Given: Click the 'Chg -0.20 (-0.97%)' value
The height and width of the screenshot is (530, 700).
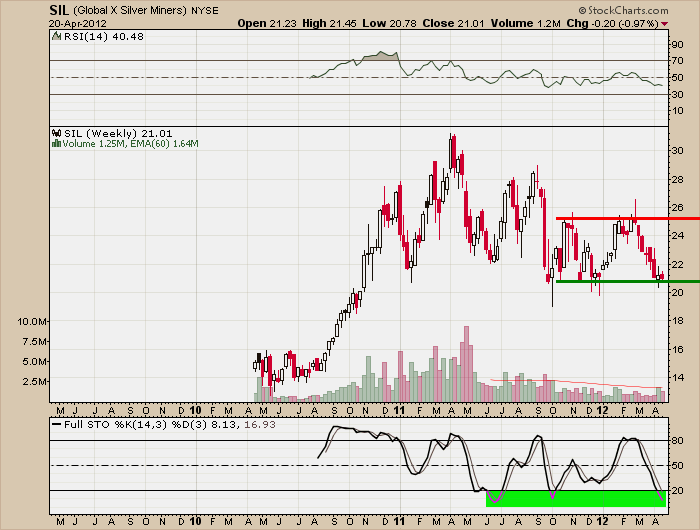Looking at the screenshot, I should [x=612, y=23].
